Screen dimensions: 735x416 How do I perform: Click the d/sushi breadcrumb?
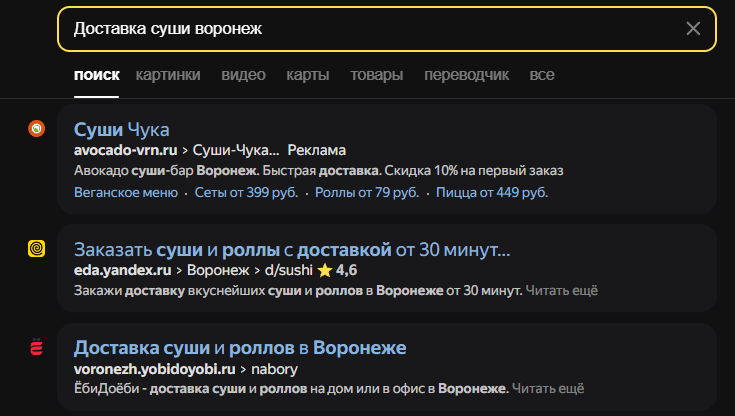[288, 270]
